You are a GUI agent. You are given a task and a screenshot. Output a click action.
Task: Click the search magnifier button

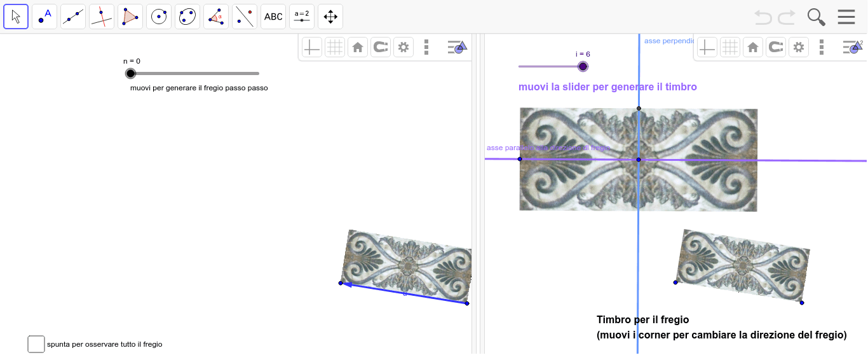(x=816, y=17)
